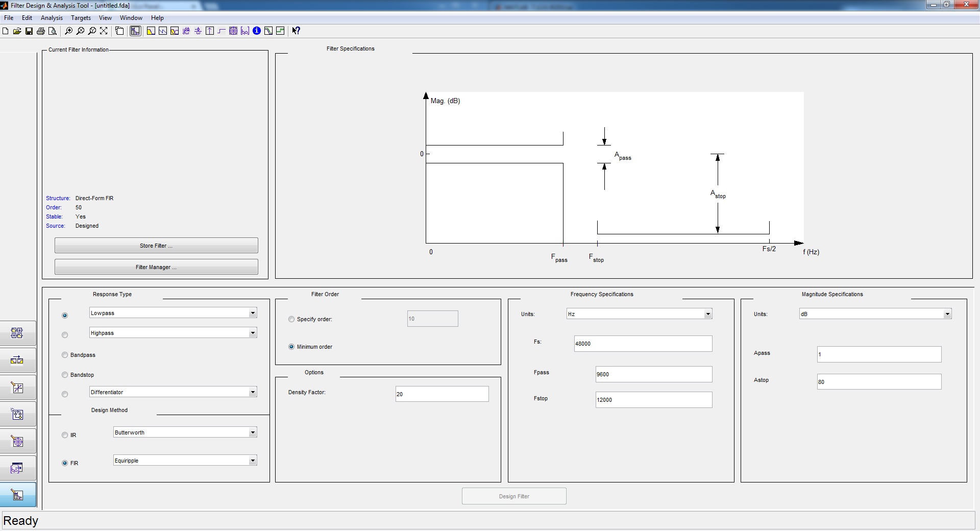Display the Impulse Response plot
The height and width of the screenshot is (531, 980).
click(210, 31)
